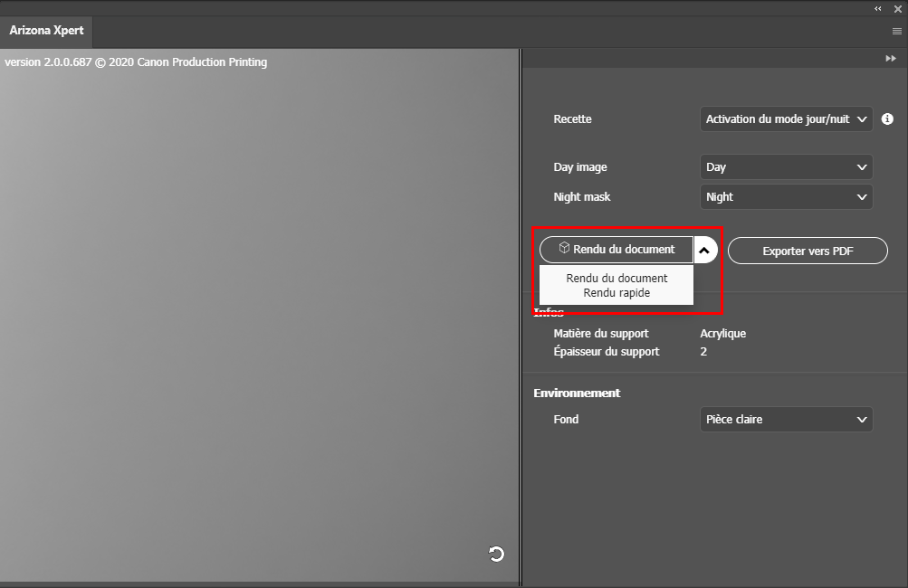Open the Arizona Xpert panel menu icon
Screen dimensions: 908x588
[897, 32]
